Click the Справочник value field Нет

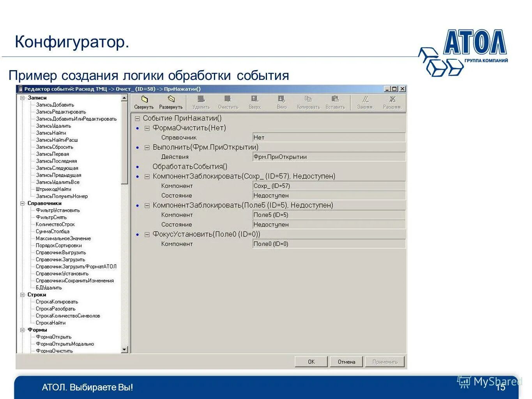(x=329, y=138)
